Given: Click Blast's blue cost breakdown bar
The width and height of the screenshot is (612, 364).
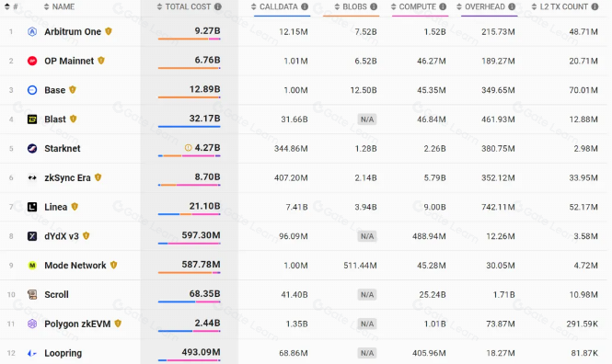Looking at the screenshot, I should coord(190,127).
